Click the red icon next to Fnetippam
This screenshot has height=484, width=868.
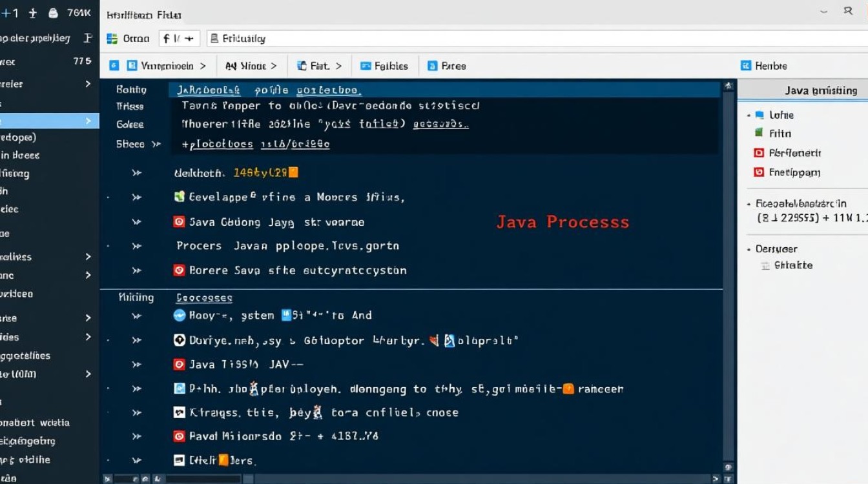pos(759,172)
